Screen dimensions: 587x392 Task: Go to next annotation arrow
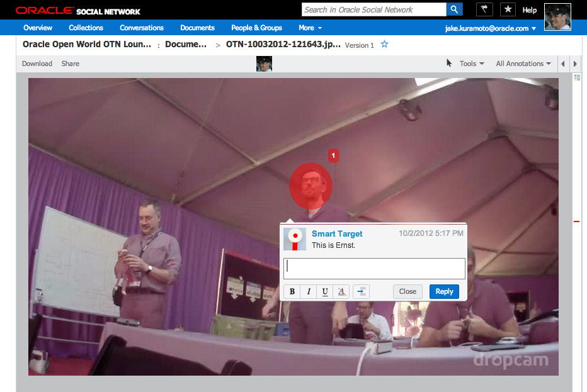pyautogui.click(x=574, y=64)
